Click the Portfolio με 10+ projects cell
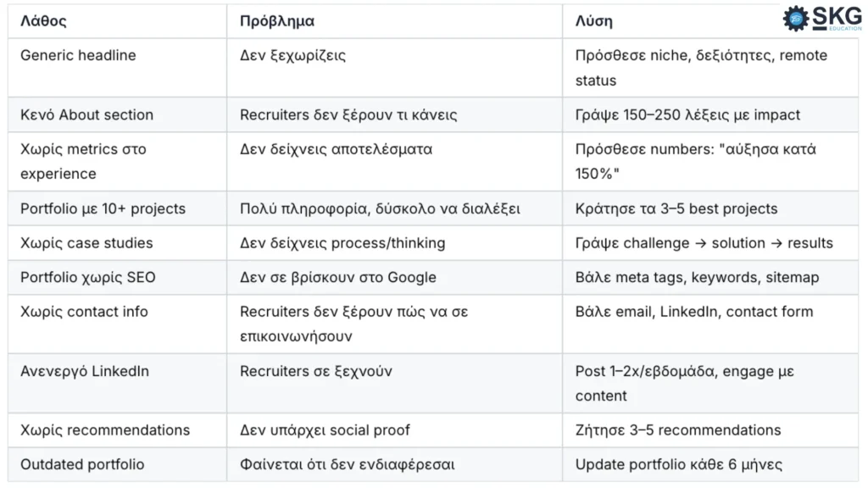 click(103, 208)
